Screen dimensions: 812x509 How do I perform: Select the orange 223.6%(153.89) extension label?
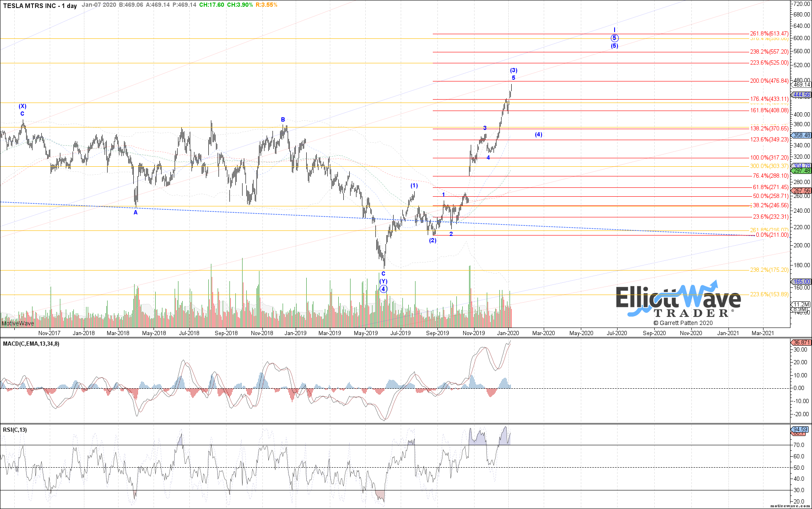click(769, 295)
